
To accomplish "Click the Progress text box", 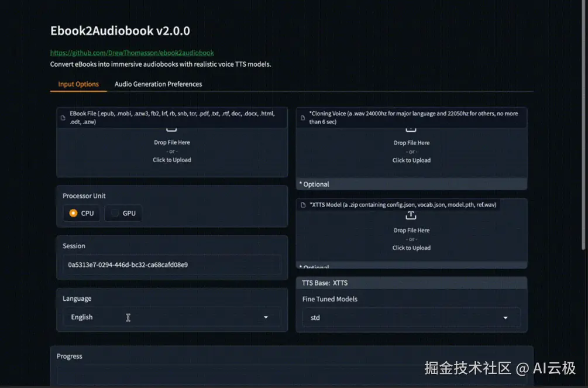I will (x=292, y=376).
